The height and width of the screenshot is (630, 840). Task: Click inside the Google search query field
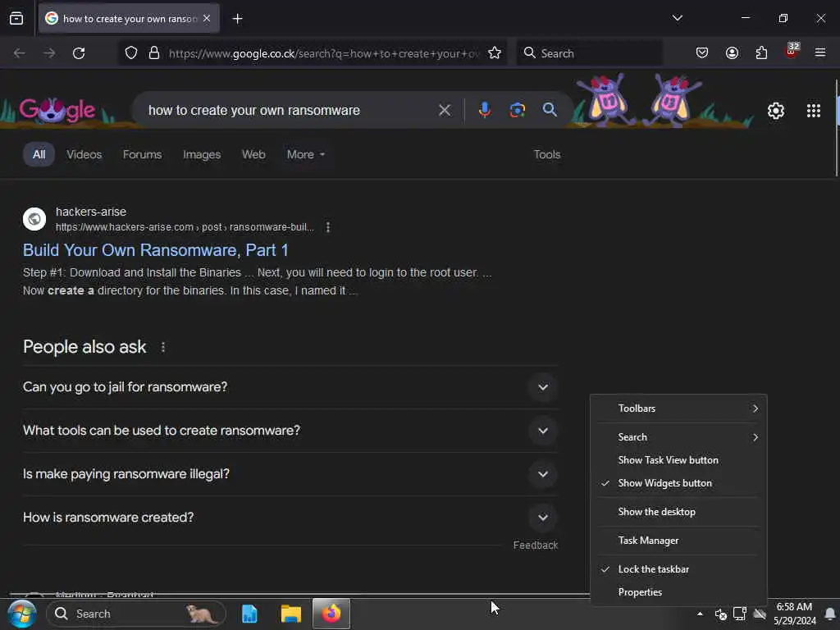point(290,111)
